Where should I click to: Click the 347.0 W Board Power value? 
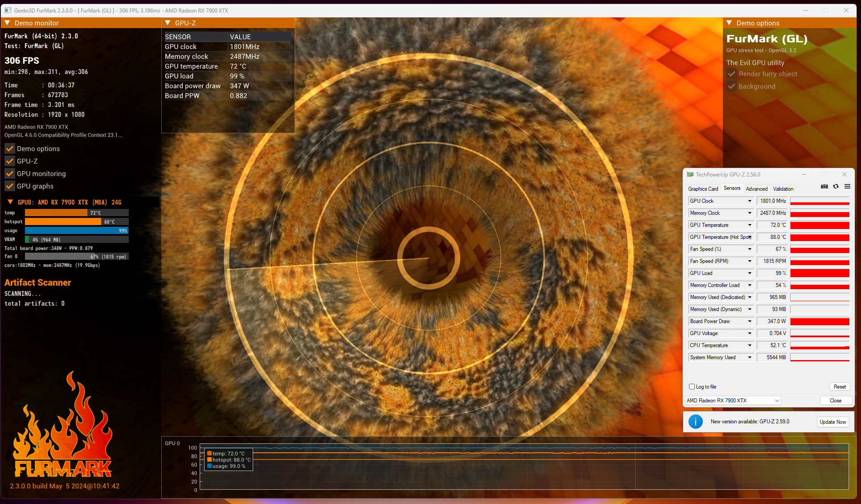click(772, 321)
